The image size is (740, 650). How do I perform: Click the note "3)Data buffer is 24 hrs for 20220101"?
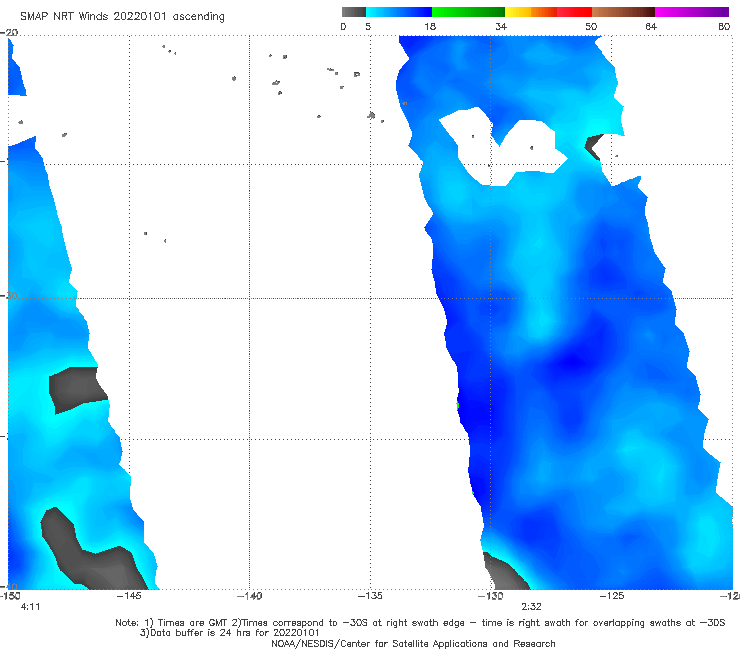230,633
